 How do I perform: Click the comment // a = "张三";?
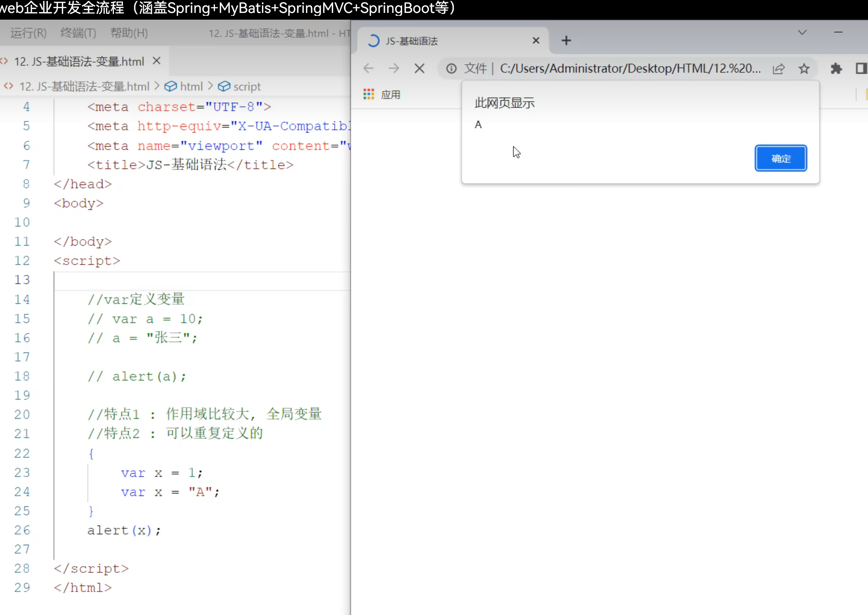(x=142, y=338)
